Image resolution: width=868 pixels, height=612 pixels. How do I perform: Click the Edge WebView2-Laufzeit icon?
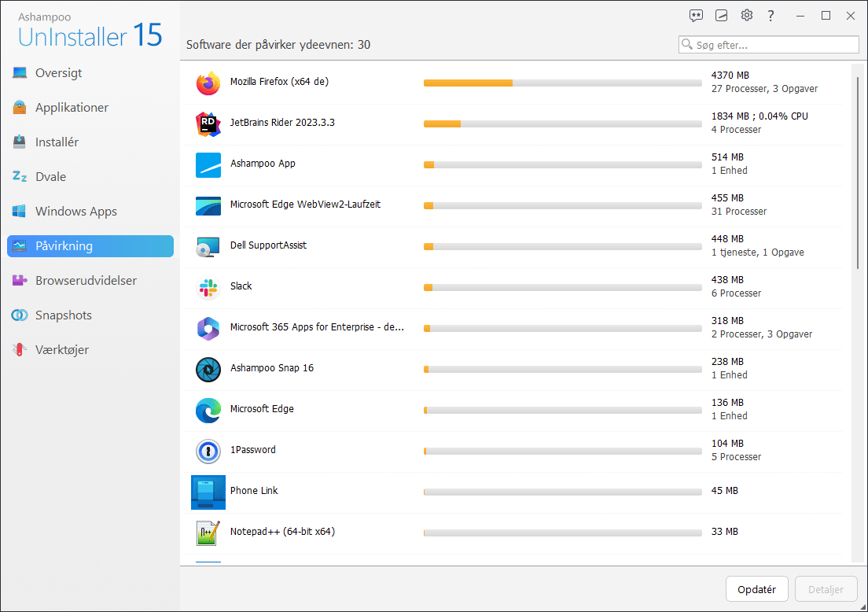pyautogui.click(x=208, y=206)
